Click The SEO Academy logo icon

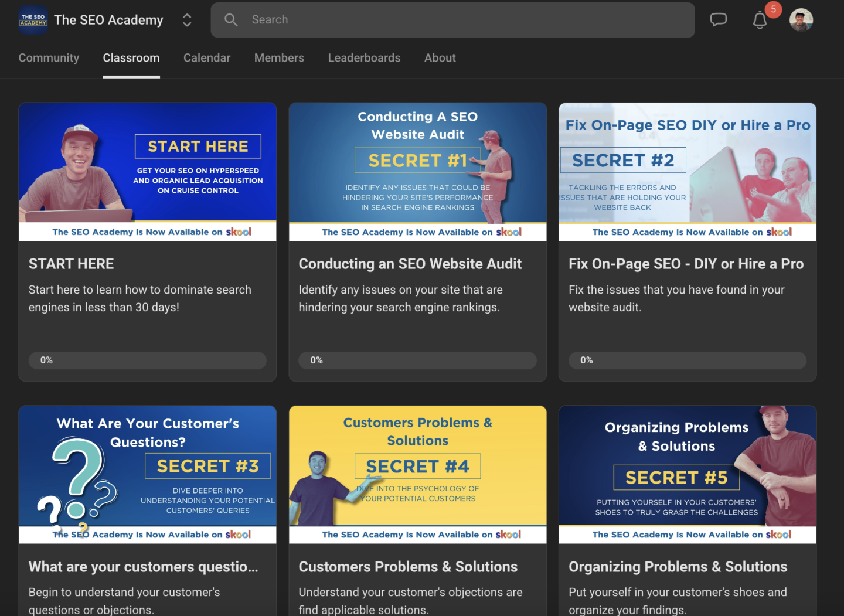pyautogui.click(x=33, y=20)
